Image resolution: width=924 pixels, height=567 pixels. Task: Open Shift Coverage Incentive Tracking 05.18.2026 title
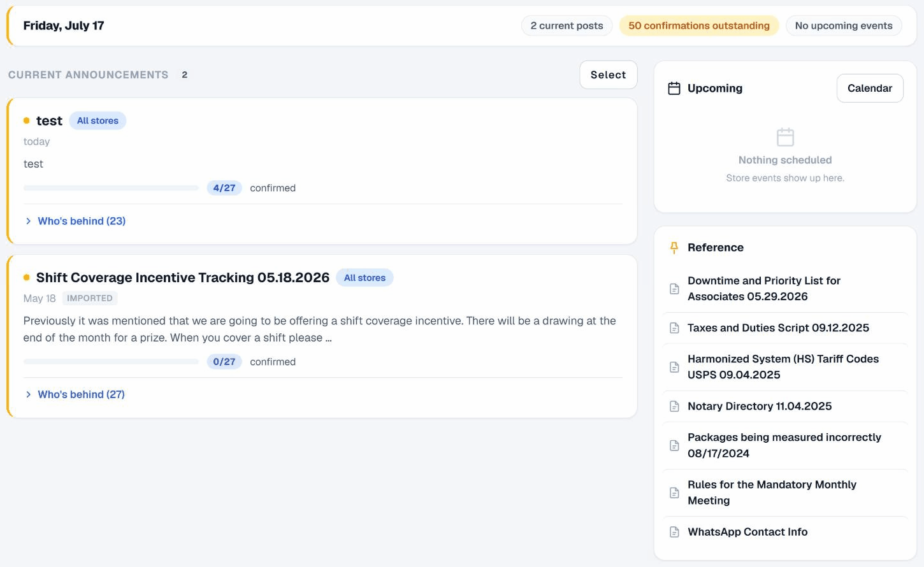[x=183, y=278]
